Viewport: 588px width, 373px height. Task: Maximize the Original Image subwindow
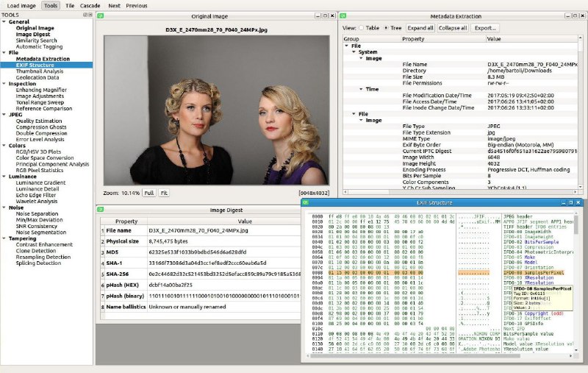pos(325,15)
